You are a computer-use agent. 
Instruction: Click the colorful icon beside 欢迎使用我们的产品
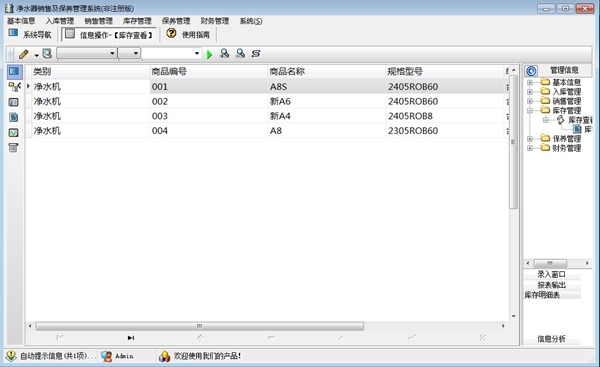(x=164, y=356)
